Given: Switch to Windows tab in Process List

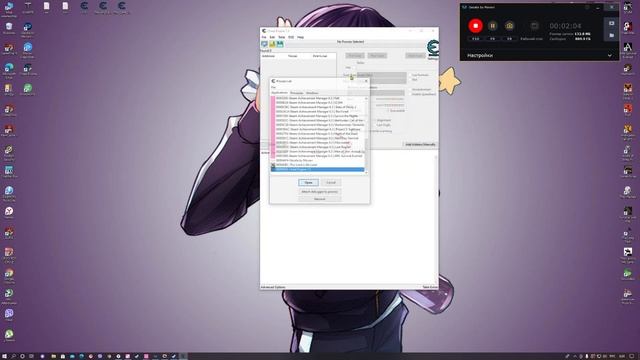Looking at the screenshot, I should (312, 93).
